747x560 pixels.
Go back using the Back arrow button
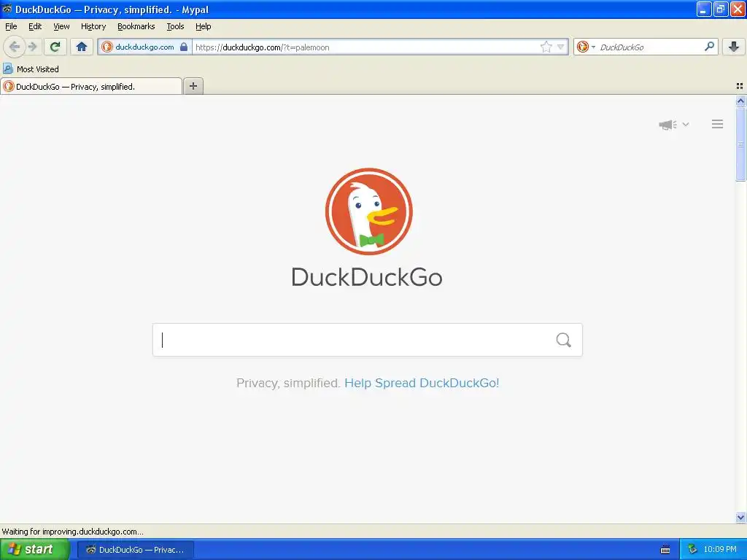[15, 47]
